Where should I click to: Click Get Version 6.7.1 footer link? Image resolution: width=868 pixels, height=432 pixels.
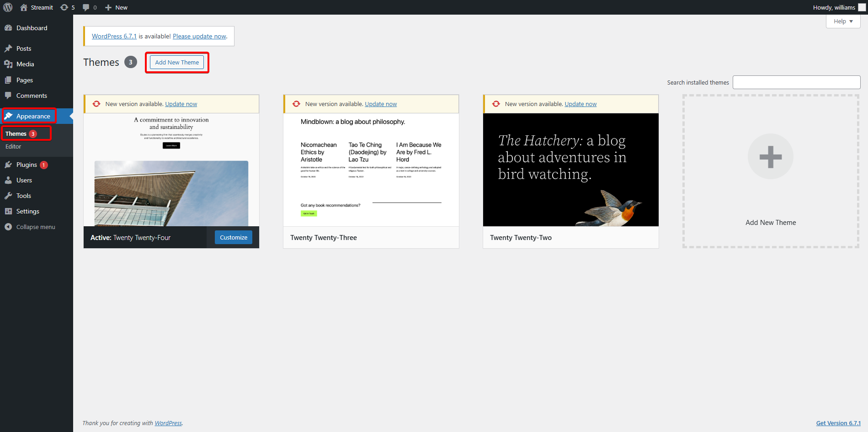(838, 423)
